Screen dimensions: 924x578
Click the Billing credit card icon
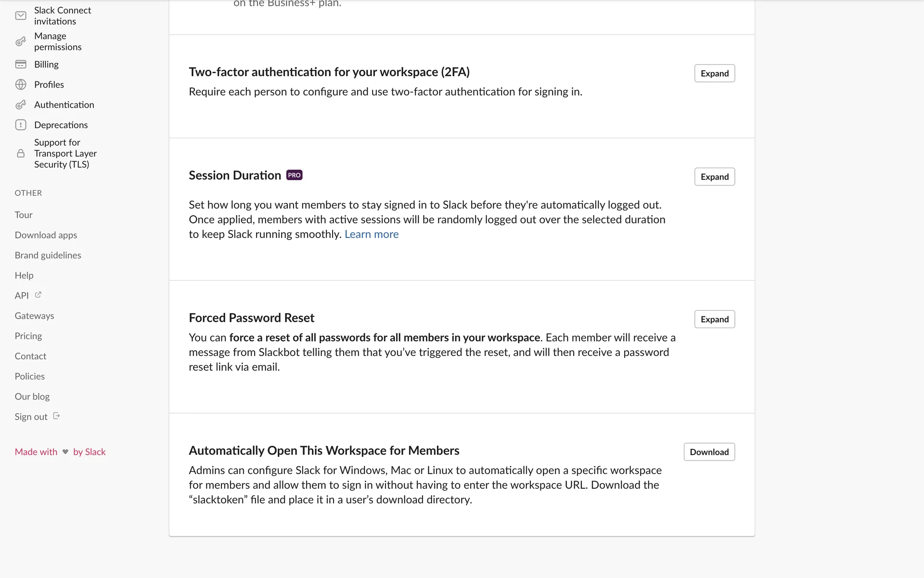(x=21, y=65)
